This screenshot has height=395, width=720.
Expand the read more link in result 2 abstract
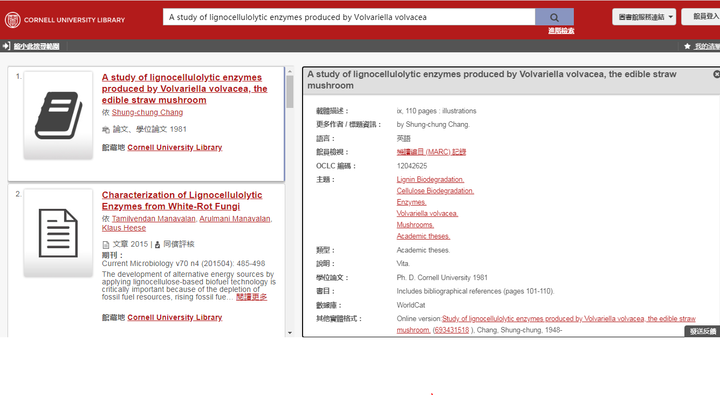[x=251, y=297]
